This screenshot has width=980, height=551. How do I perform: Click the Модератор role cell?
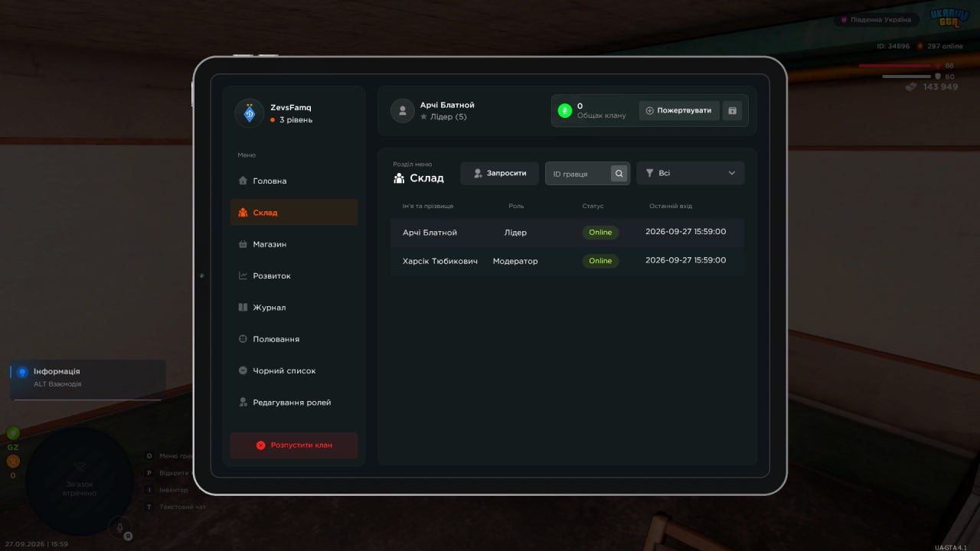[515, 261]
